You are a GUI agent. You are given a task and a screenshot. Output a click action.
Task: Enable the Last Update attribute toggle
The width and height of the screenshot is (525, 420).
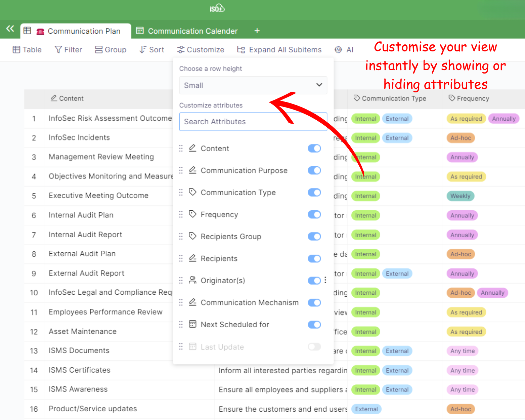pyautogui.click(x=314, y=347)
